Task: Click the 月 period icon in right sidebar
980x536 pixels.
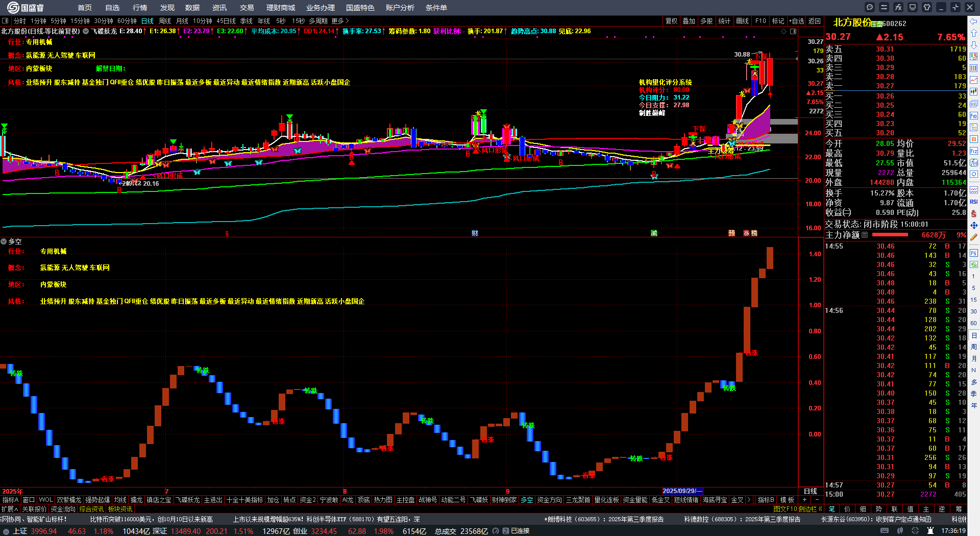Action: pos(974,359)
